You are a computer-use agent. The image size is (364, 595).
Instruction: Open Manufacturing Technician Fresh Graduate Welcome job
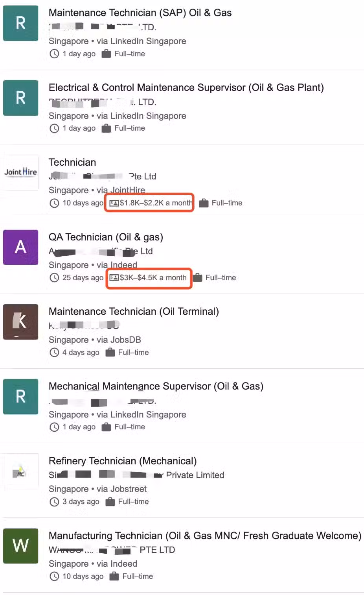204,536
